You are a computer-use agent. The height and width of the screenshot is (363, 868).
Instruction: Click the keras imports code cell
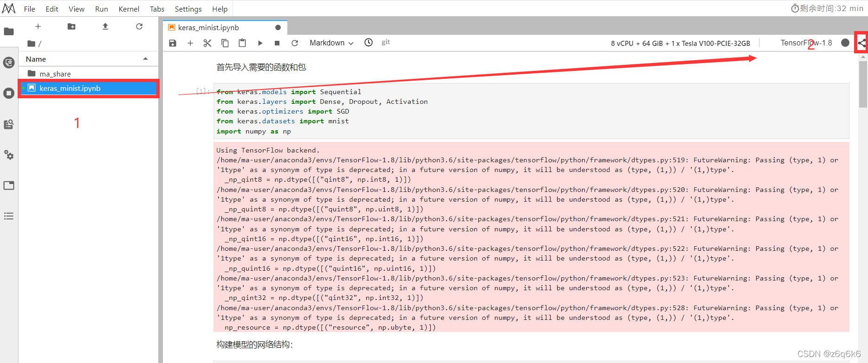tap(531, 111)
